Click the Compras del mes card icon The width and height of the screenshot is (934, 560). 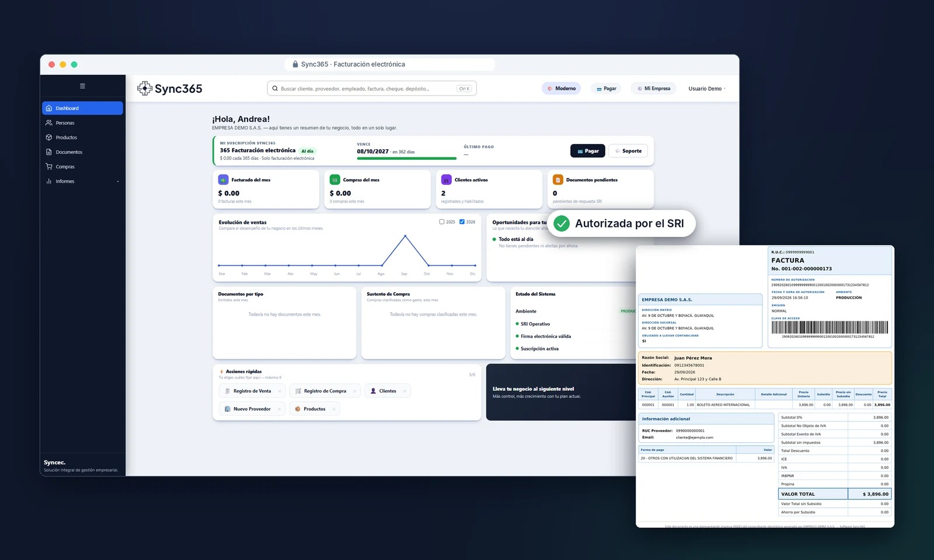[x=334, y=180]
